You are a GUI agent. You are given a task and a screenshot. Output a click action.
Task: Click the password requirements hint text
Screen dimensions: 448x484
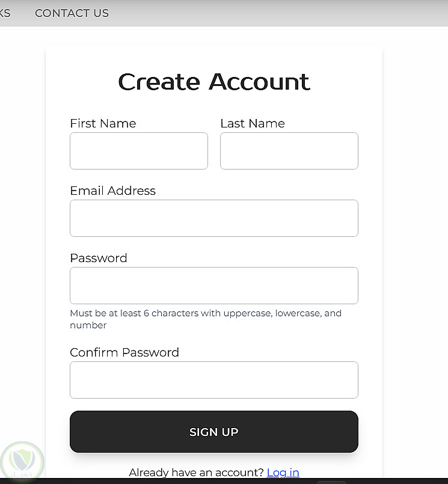click(x=206, y=319)
